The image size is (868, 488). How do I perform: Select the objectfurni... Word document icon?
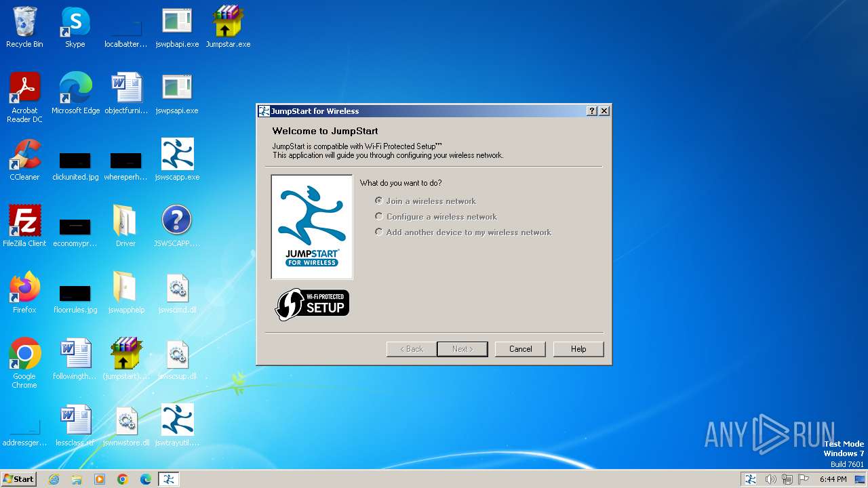126,94
